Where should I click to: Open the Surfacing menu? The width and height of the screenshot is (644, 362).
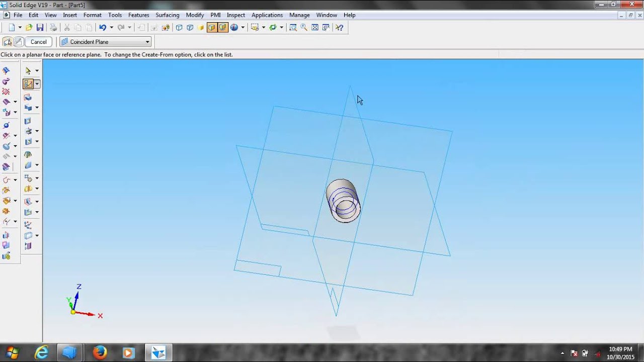pos(168,15)
